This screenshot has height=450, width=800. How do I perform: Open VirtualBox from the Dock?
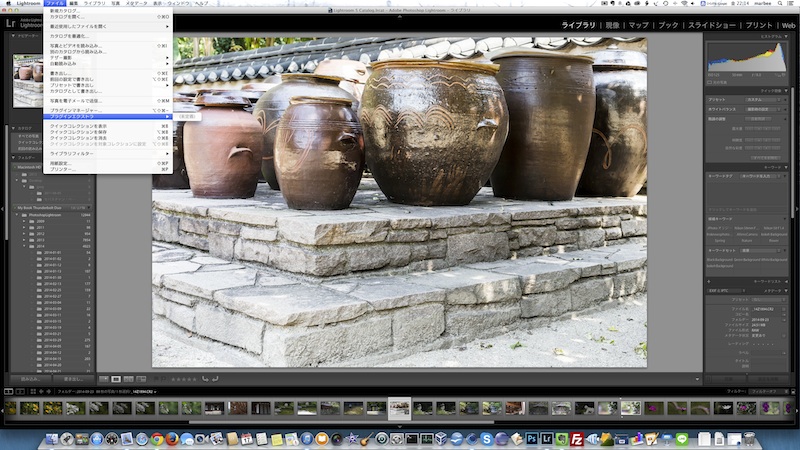441,439
